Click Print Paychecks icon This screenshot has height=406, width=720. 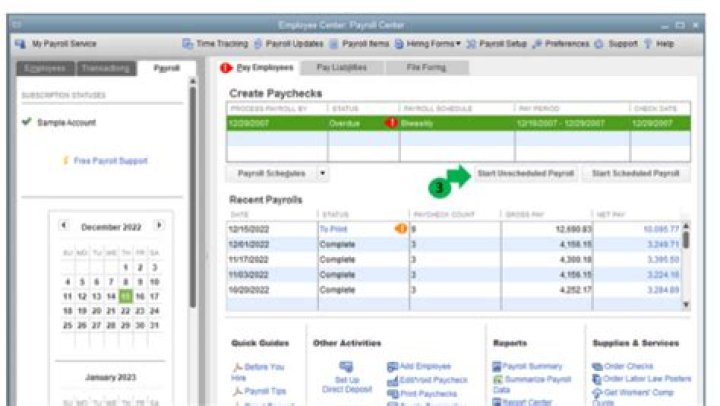[x=393, y=394]
